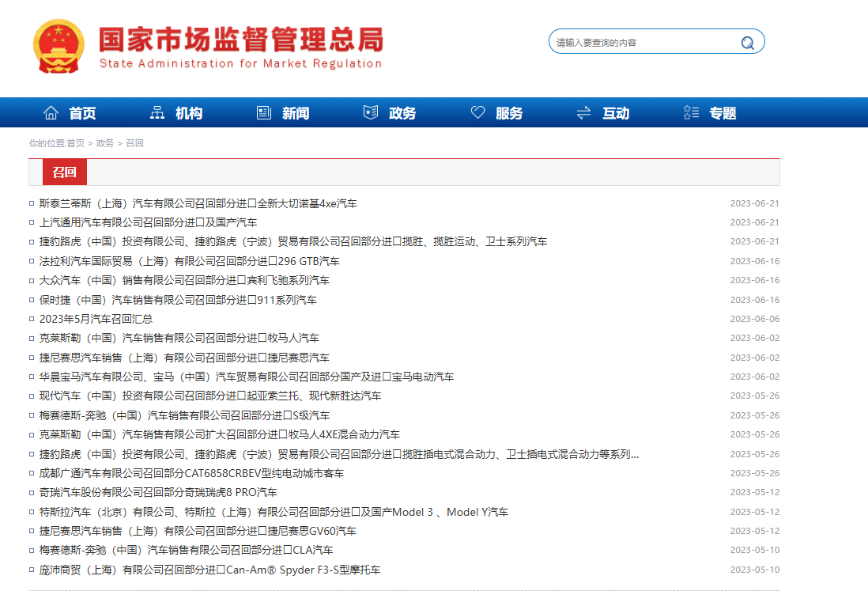Open 梅赛德斯-奔驰 S级汽车 recall notice
This screenshot has height=606, width=868.
(x=184, y=415)
